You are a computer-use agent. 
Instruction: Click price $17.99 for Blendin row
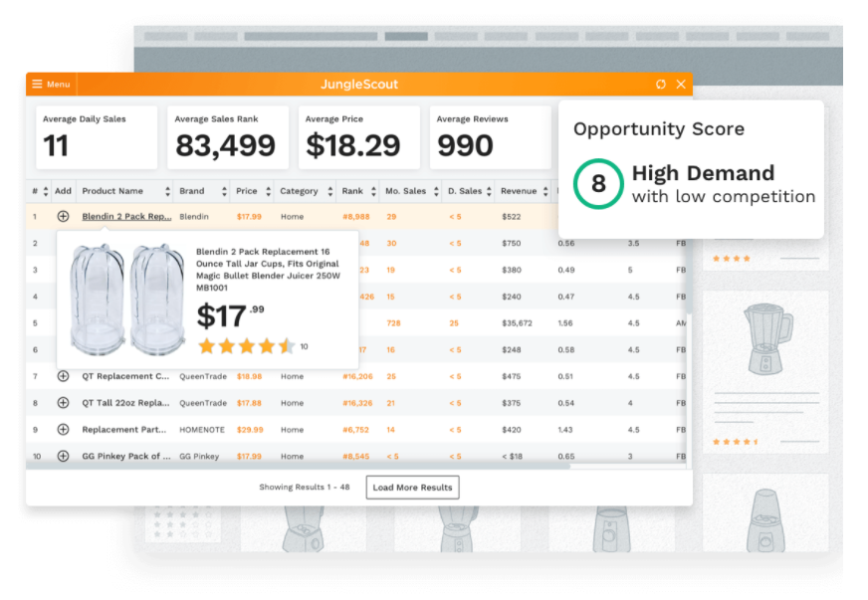tap(249, 217)
